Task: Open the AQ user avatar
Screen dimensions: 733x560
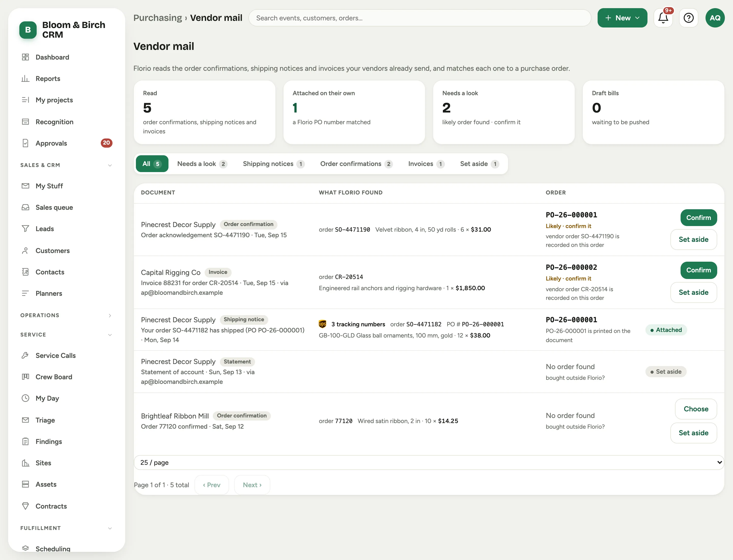Action: click(715, 18)
